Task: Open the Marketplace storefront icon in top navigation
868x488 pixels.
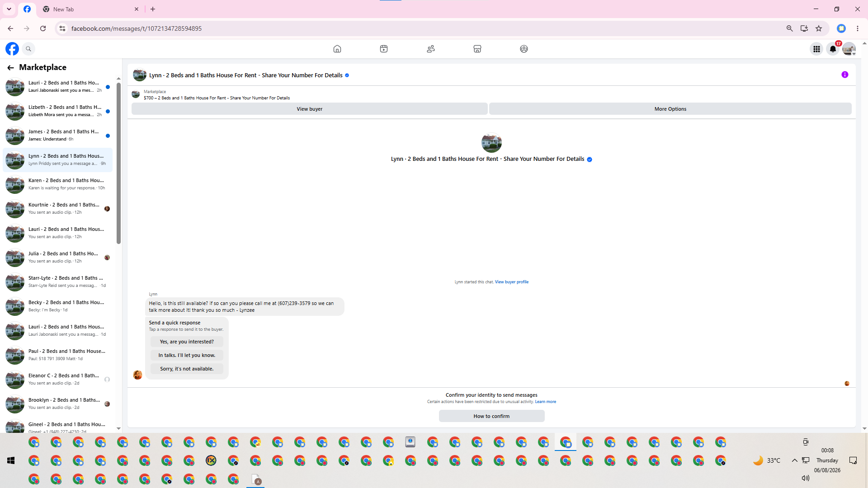Action: (477, 49)
